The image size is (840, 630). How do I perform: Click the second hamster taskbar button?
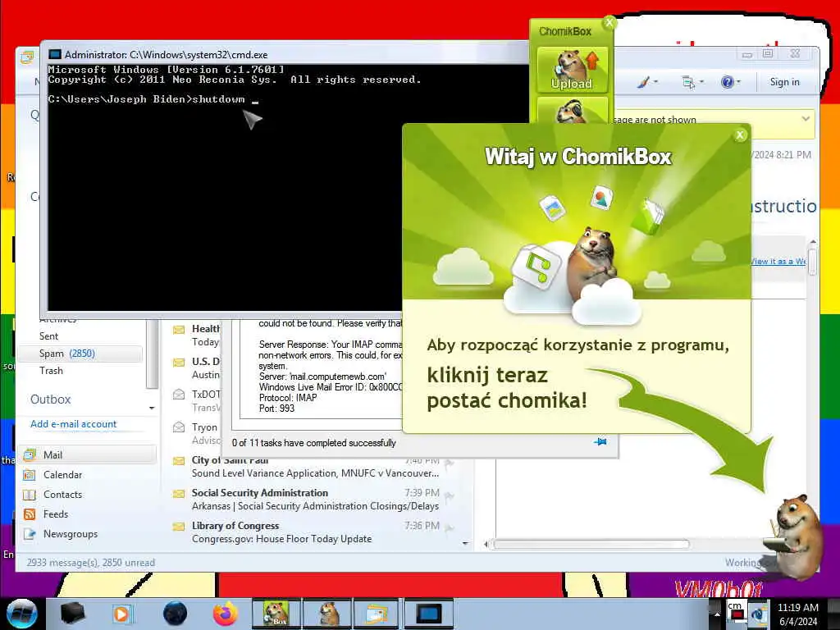[328, 614]
